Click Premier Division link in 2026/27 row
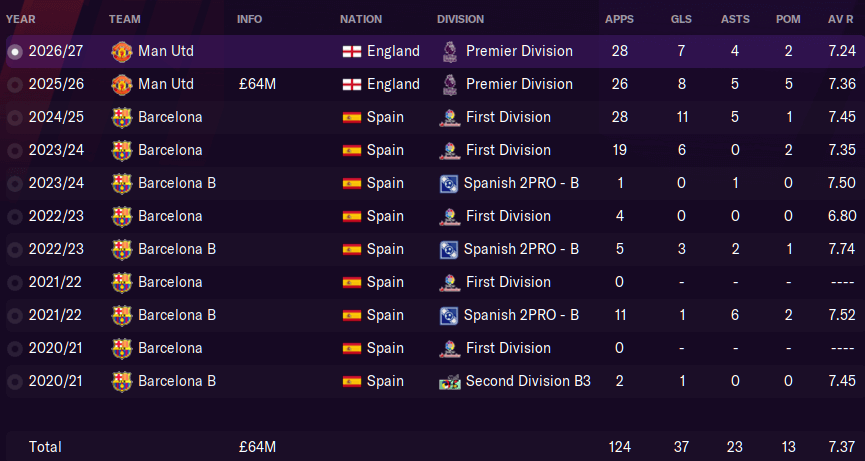Viewport: 865px width, 461px height. click(519, 51)
